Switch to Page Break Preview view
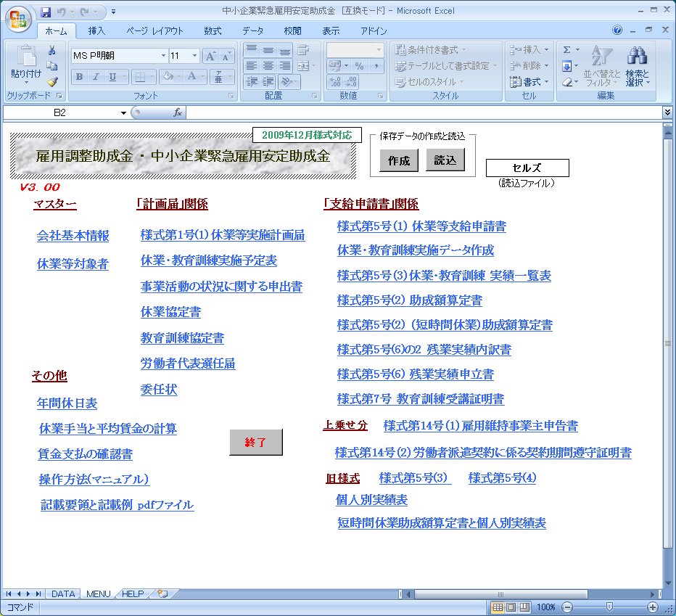This screenshot has height=616, width=676. [524, 607]
